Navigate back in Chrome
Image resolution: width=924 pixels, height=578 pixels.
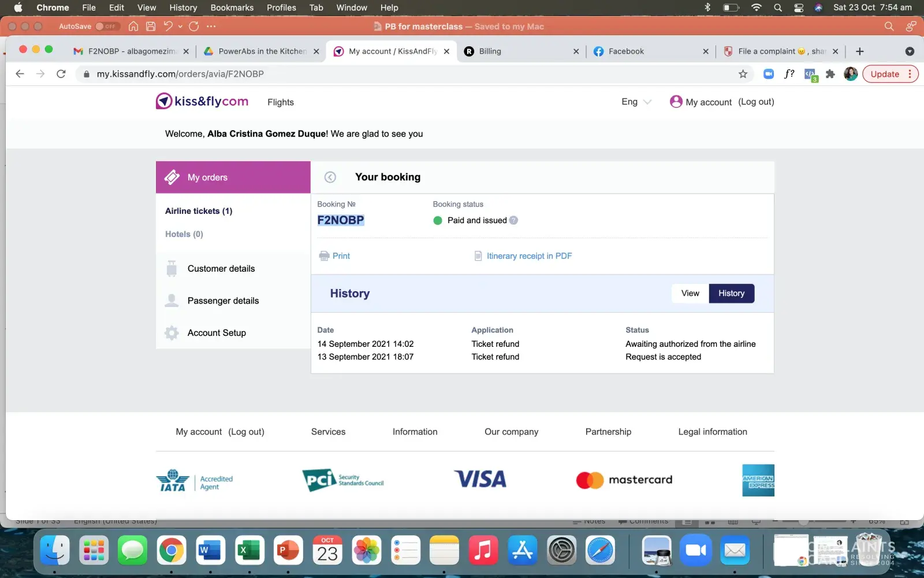pos(20,74)
